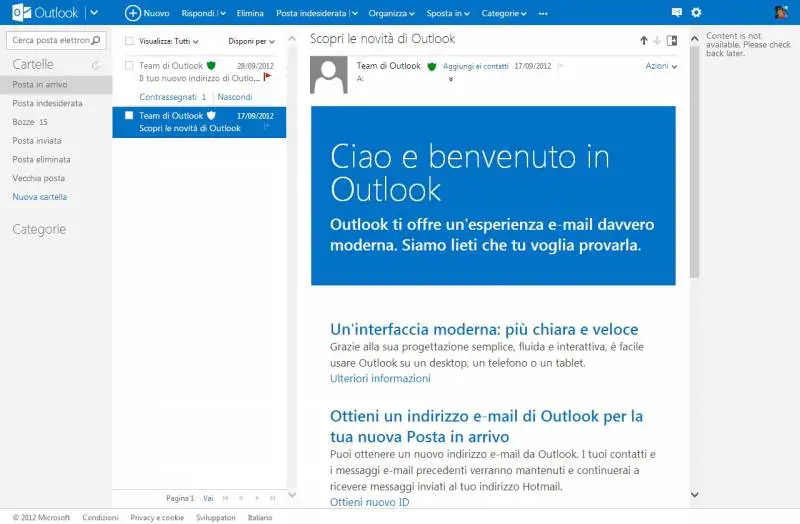Open the Visualizza: Tutti filter dropdown
Image resolution: width=800 pixels, height=524 pixels.
[x=168, y=41]
